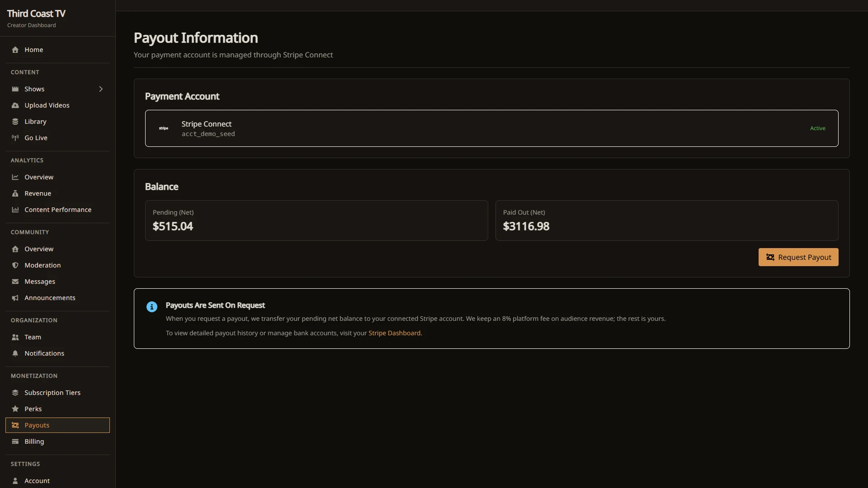Open the Library page
Screen dimensions: 868x488
[57, 122]
